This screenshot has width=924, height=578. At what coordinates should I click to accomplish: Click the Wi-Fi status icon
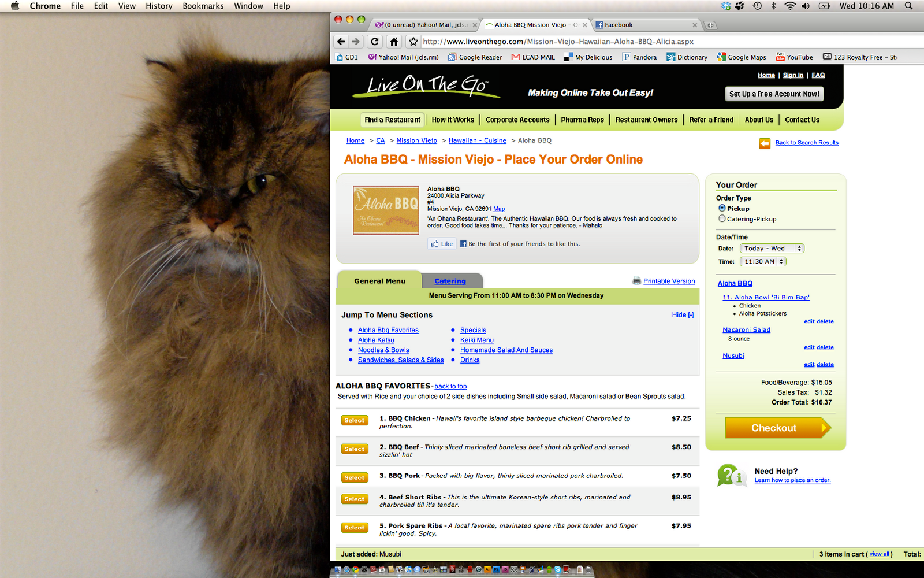pyautogui.click(x=789, y=6)
